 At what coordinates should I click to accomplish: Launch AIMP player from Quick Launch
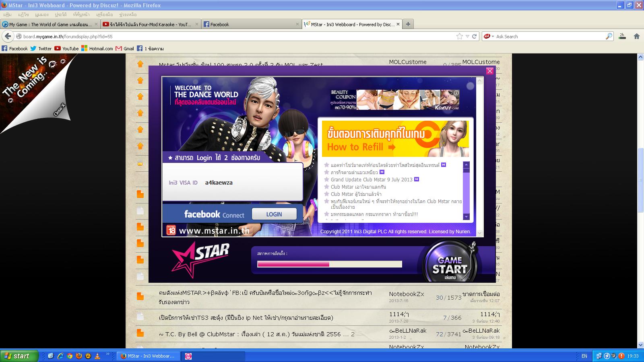(88, 356)
